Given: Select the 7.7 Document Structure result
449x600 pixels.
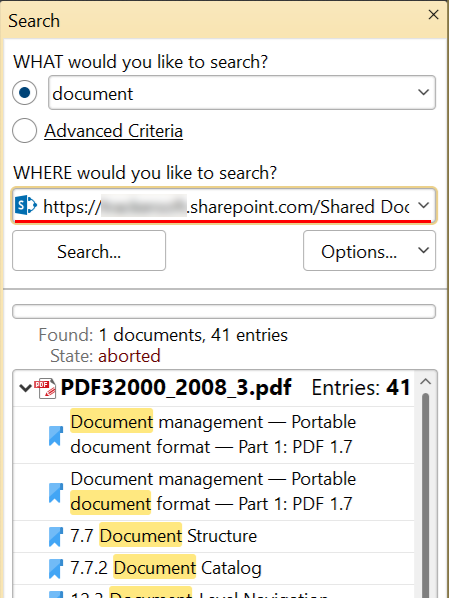Looking at the screenshot, I should tap(214, 536).
